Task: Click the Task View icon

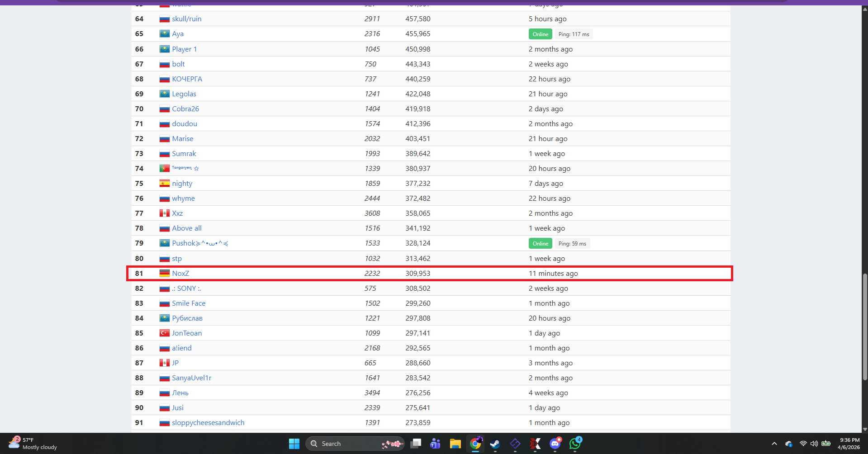Action: tap(415, 444)
